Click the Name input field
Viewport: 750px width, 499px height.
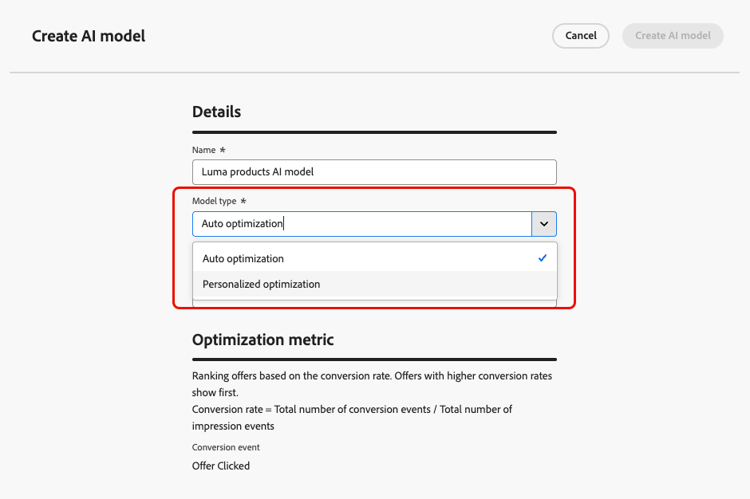coord(374,172)
